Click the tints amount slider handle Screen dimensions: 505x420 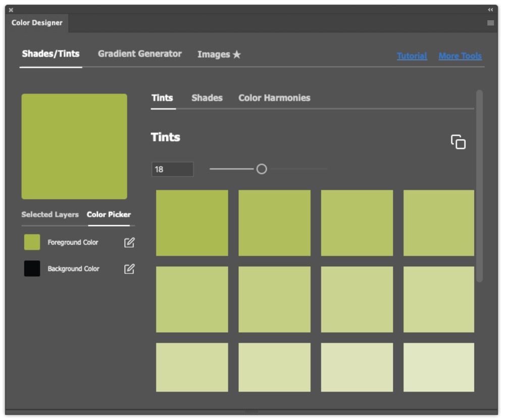click(261, 169)
